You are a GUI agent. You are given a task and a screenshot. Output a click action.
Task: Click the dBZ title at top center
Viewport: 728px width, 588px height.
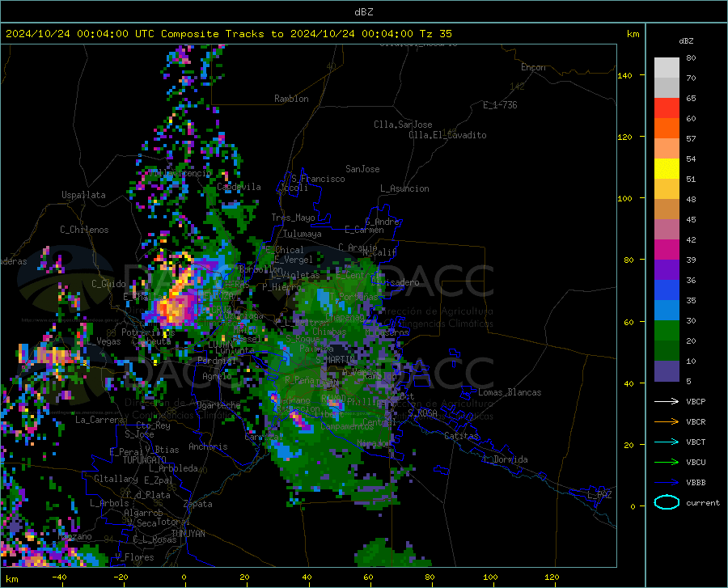pos(363,12)
